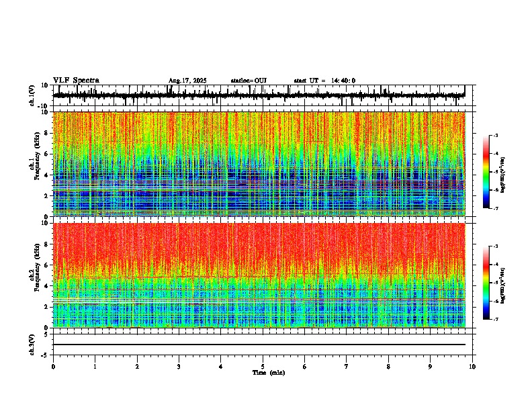Click the time axis tick label "6"
This screenshot has width=532, height=411.
tap(305, 367)
